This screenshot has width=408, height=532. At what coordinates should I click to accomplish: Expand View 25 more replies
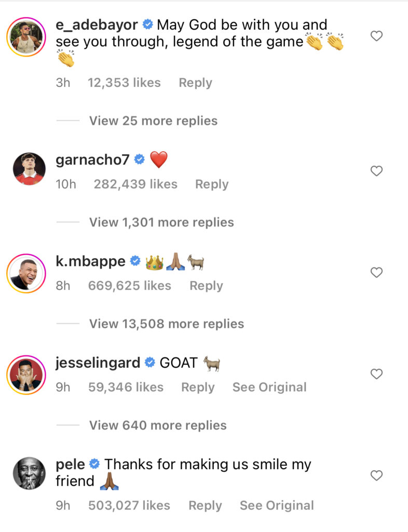[x=153, y=121]
